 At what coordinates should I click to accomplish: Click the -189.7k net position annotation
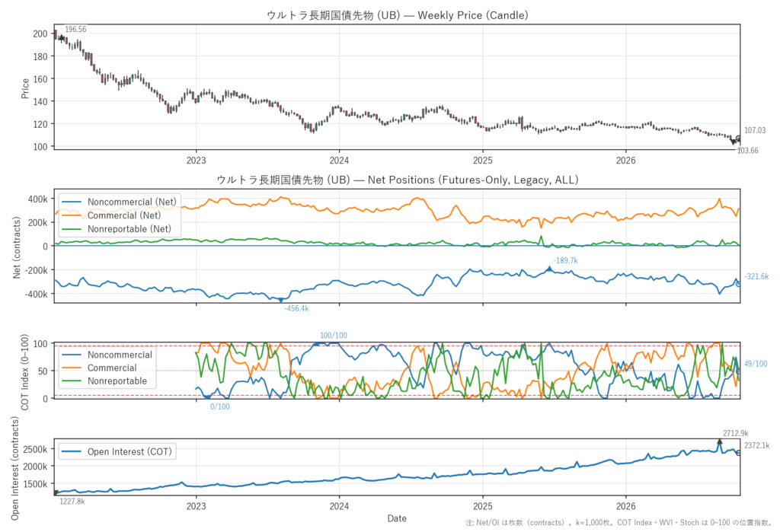566,260
